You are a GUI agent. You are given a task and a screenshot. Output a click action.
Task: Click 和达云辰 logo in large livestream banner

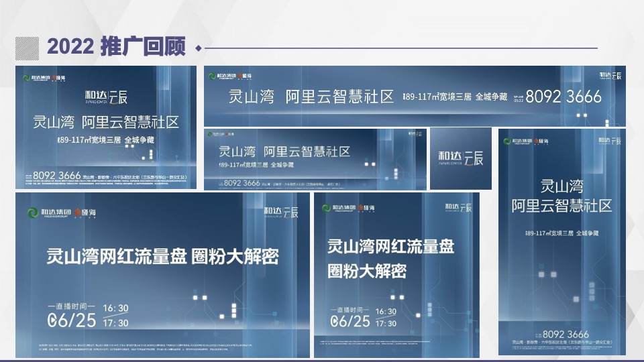pyautogui.click(x=281, y=212)
